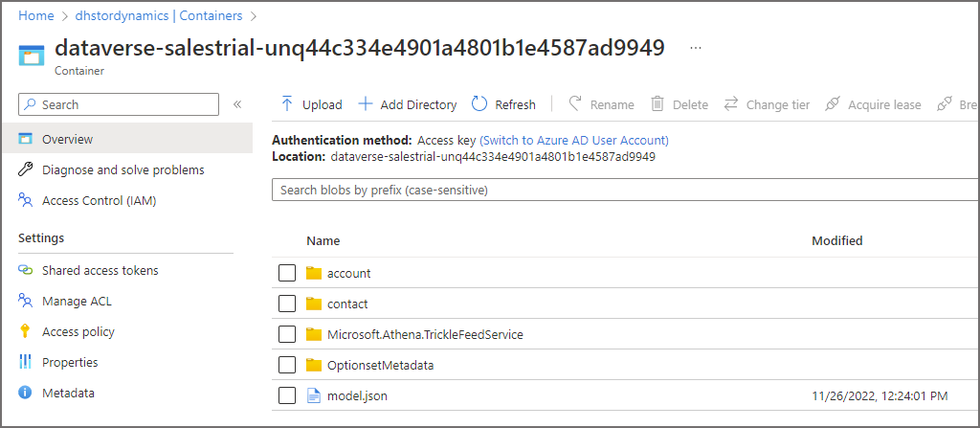Image resolution: width=980 pixels, height=428 pixels.
Task: Open the Overview menu item
Action: tap(126, 139)
